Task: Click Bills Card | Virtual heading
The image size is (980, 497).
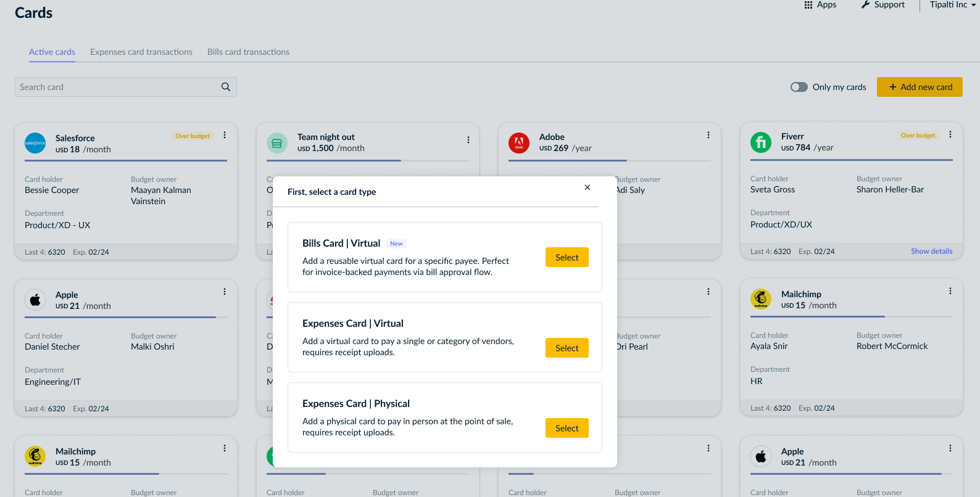Action: coord(341,243)
